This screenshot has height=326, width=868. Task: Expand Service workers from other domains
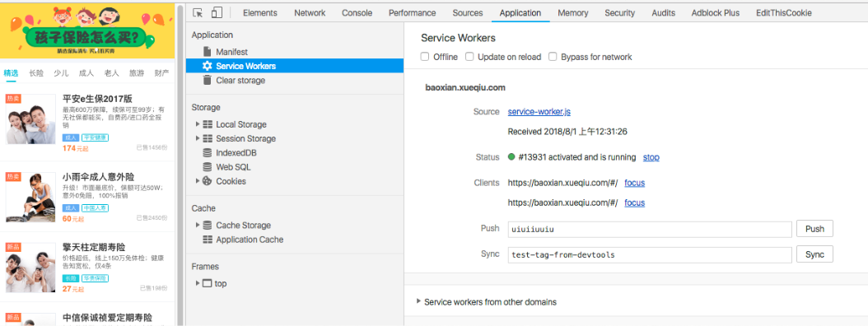coord(418,301)
